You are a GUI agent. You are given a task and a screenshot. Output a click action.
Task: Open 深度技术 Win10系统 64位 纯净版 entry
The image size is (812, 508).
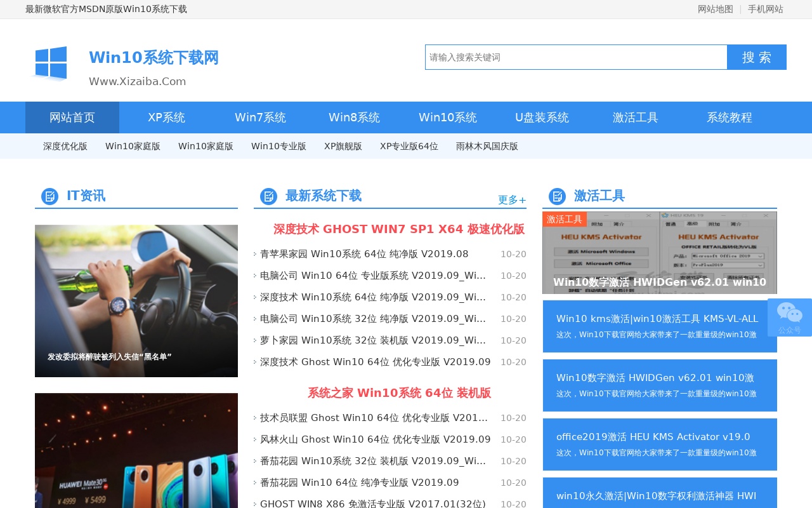coord(373,297)
